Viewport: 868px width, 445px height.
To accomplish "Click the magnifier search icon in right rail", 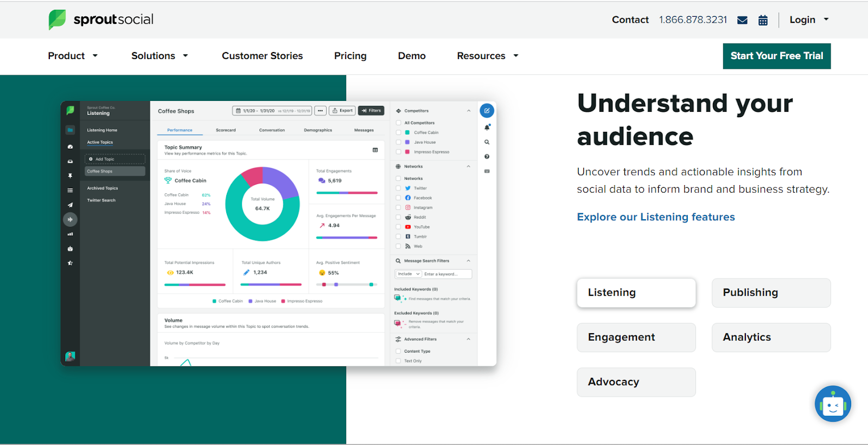I will click(487, 142).
